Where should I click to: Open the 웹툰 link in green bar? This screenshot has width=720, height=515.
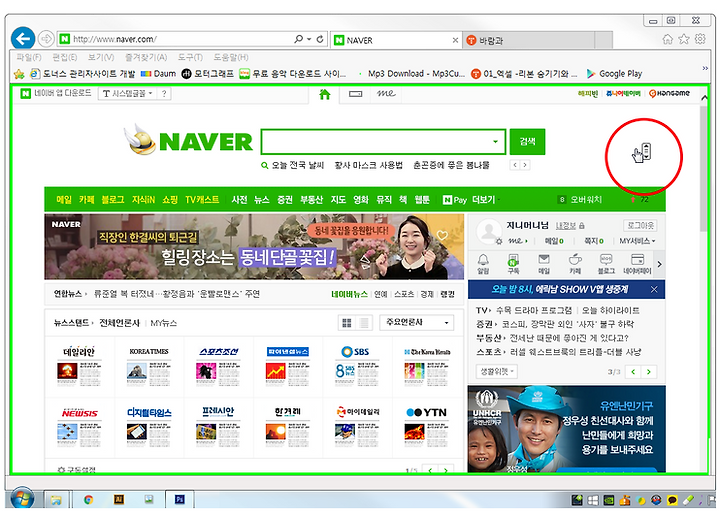click(x=422, y=200)
